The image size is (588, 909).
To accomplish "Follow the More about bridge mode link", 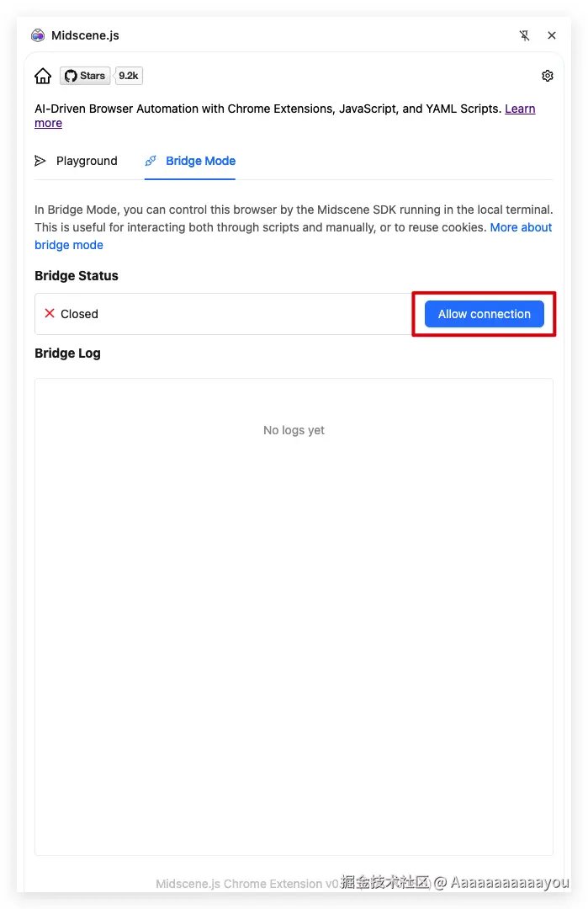I will pos(521,227).
